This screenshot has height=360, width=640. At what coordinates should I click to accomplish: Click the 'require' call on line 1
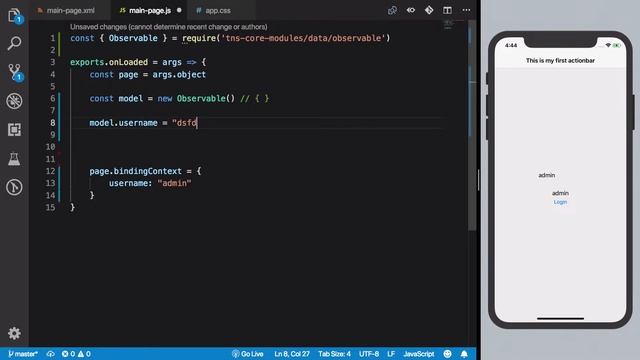click(x=199, y=38)
